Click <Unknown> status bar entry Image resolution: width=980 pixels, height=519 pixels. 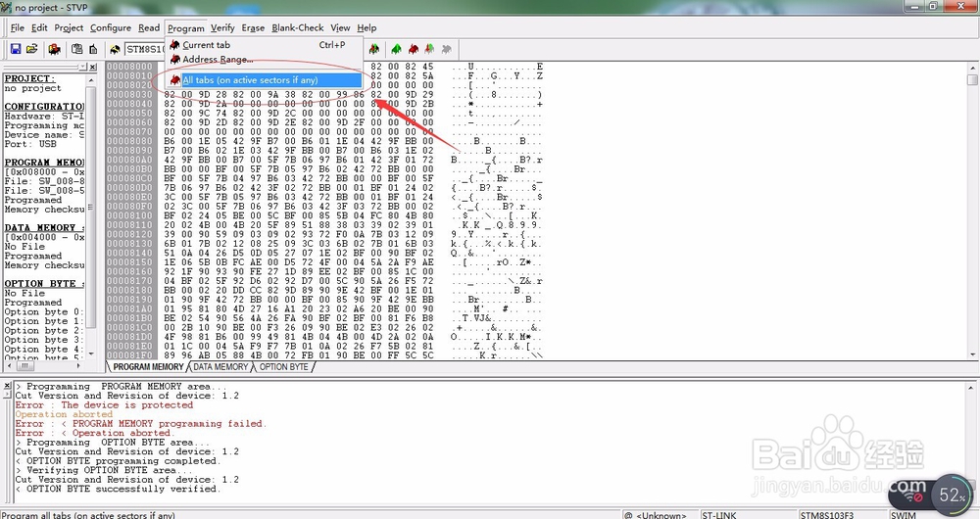pyautogui.click(x=661, y=515)
